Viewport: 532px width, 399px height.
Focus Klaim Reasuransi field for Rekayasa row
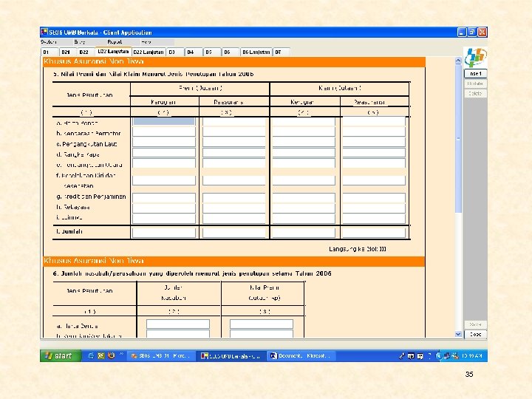pyautogui.click(x=374, y=208)
